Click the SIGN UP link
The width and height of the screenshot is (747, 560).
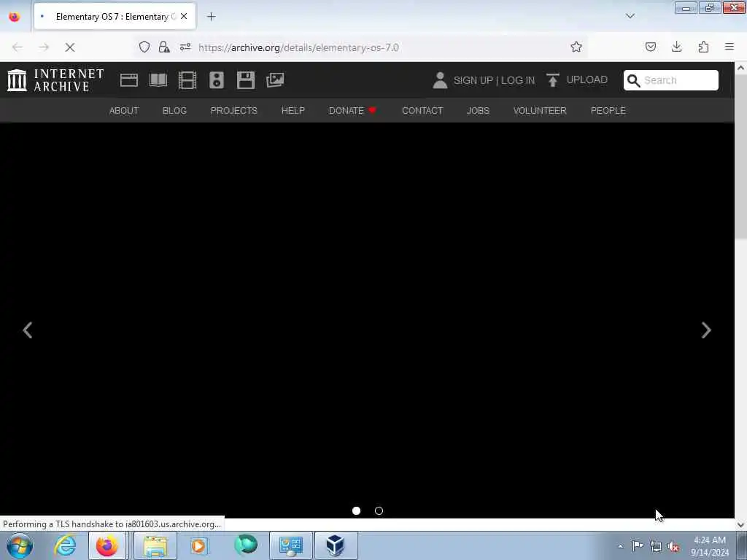click(473, 80)
